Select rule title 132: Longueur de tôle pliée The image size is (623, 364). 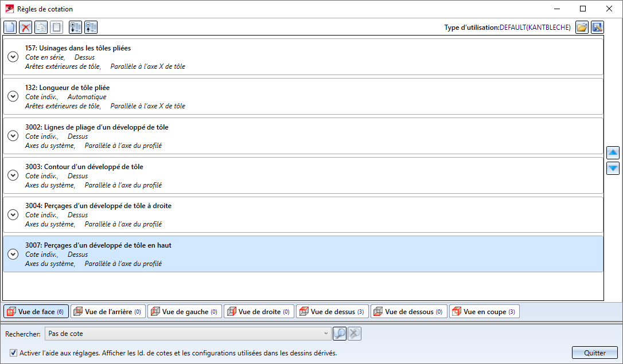pyautogui.click(x=67, y=88)
